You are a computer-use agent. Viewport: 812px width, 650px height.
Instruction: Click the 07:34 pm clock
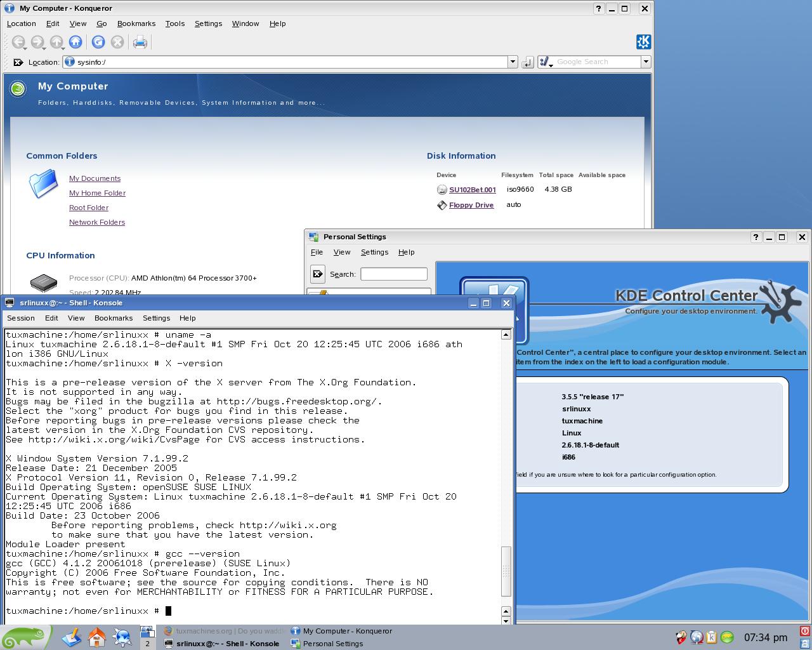click(766, 637)
